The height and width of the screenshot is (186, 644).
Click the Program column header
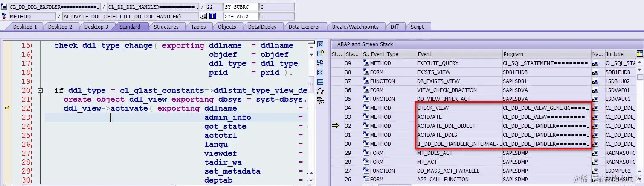(546, 54)
